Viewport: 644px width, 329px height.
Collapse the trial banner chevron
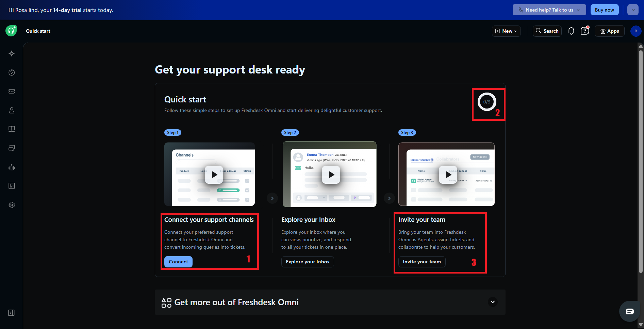(633, 10)
